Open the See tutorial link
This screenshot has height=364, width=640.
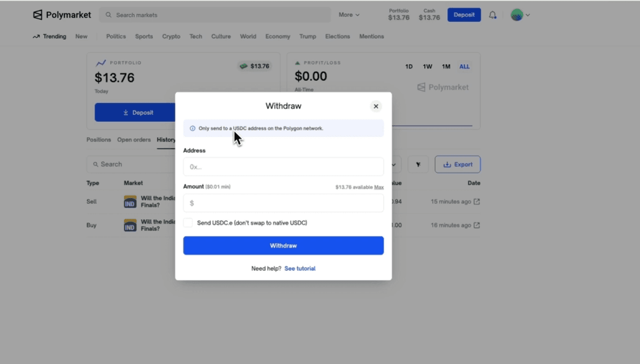click(x=299, y=269)
